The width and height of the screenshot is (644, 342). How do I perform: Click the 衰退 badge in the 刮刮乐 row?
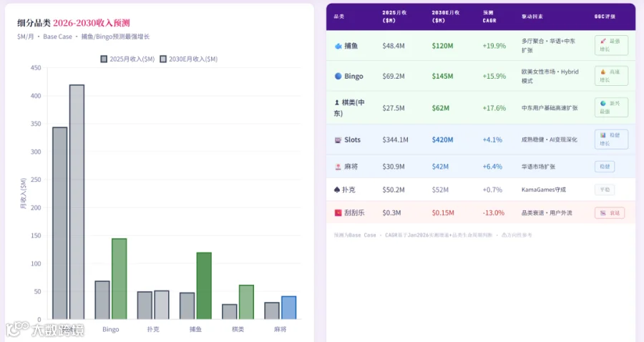(x=610, y=212)
